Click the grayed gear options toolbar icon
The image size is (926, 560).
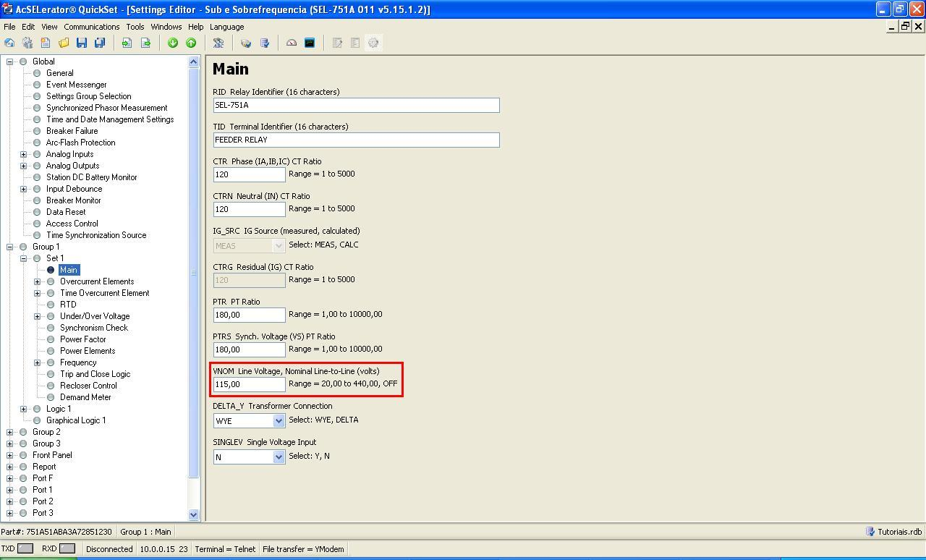373,43
